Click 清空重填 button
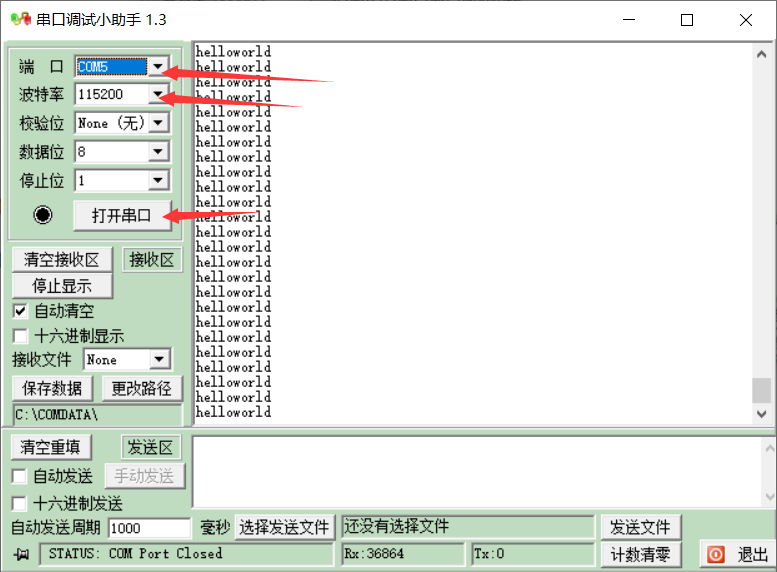This screenshot has height=572, width=777. point(51,448)
